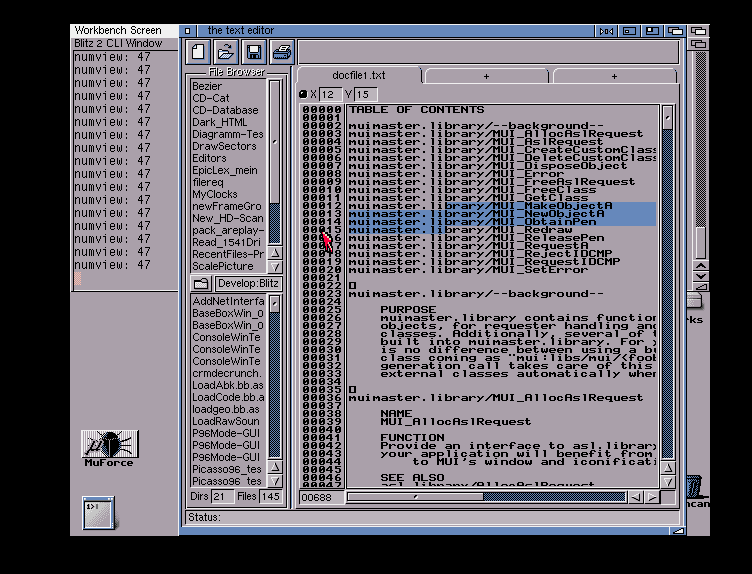Click the X position input field
This screenshot has height=574, width=752.
click(x=329, y=94)
